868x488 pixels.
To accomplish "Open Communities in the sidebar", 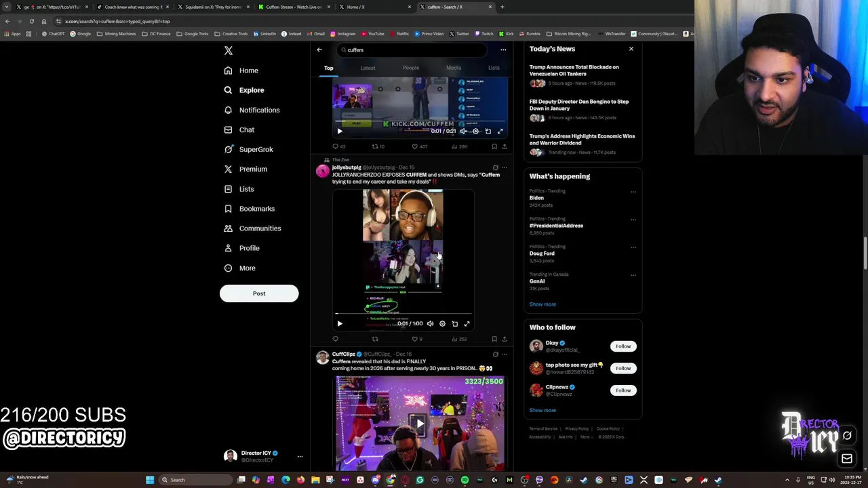I will pos(252,228).
